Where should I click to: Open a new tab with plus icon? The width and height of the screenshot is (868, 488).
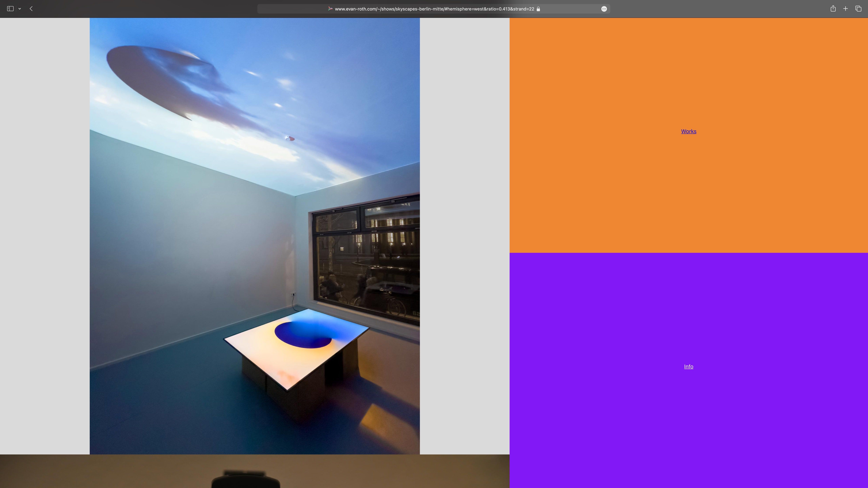tap(845, 9)
